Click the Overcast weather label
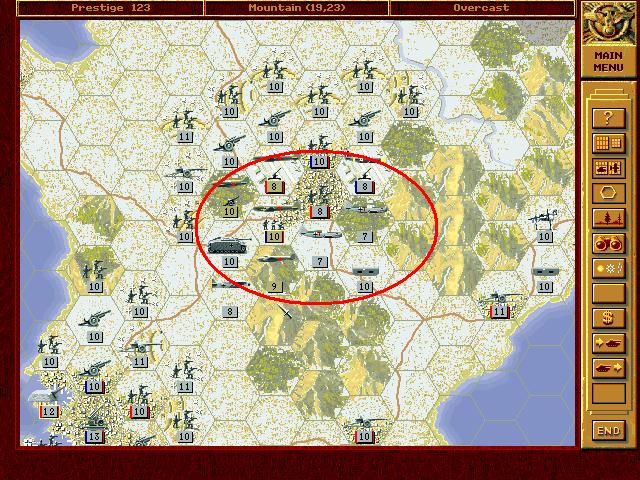This screenshot has height=480, width=640. point(482,8)
